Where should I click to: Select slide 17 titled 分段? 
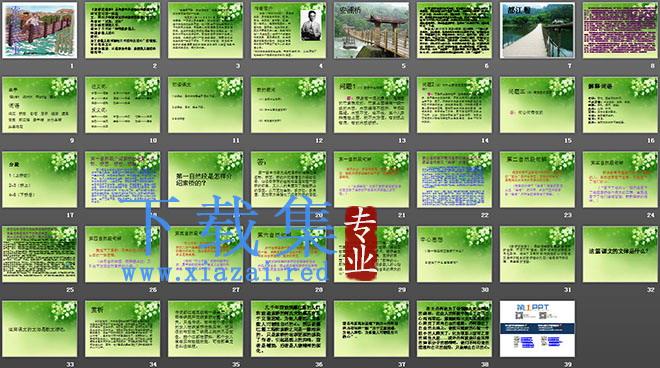tap(40, 180)
